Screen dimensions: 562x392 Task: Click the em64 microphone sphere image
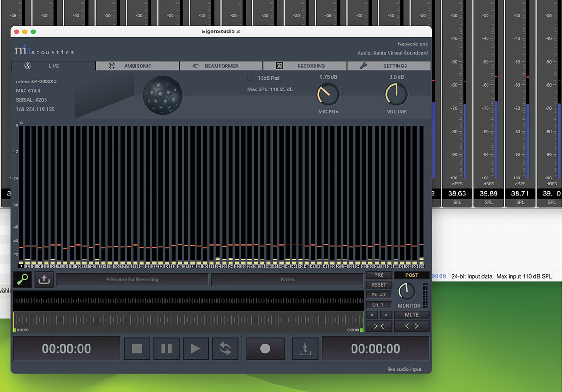[x=162, y=95]
